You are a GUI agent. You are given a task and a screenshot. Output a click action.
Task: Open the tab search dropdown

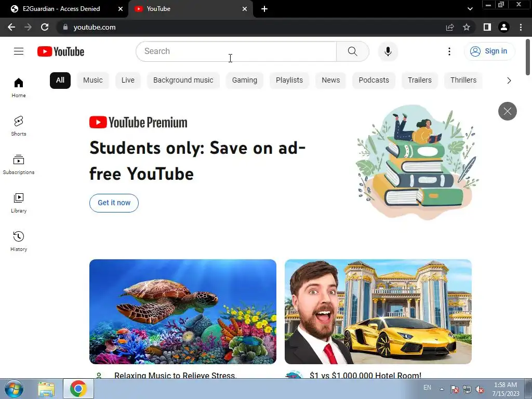[x=470, y=9]
